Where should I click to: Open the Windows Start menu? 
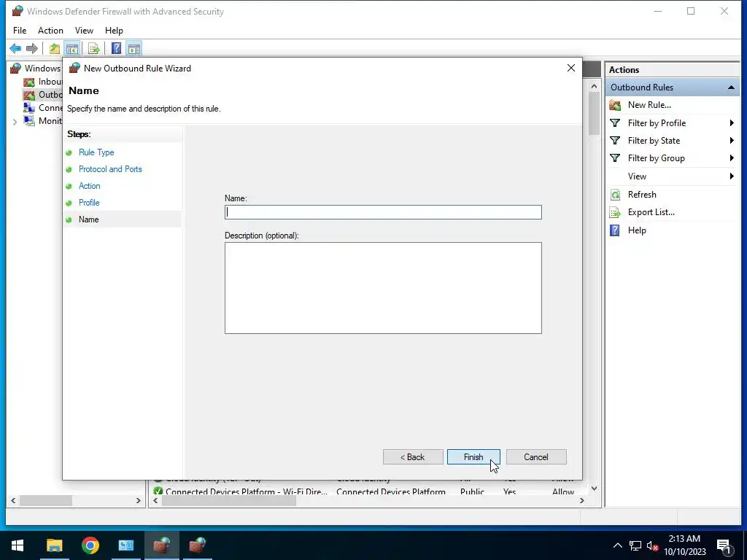tap(18, 545)
